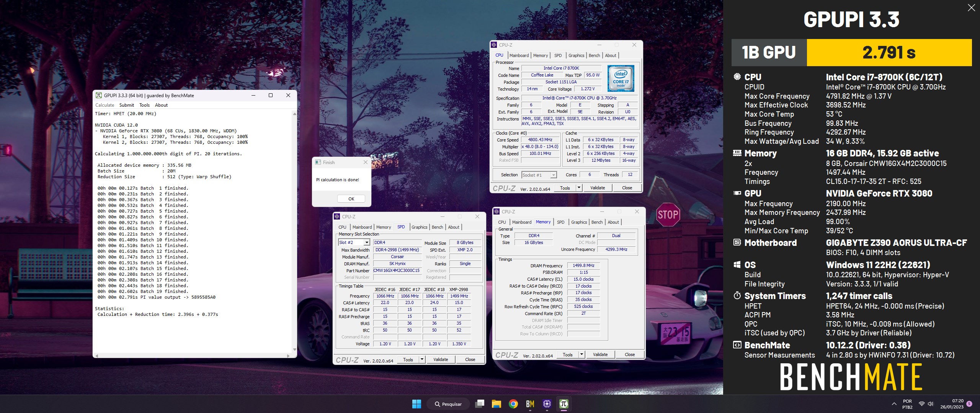Switch to the GPUPI taskbar icon

tap(564, 404)
